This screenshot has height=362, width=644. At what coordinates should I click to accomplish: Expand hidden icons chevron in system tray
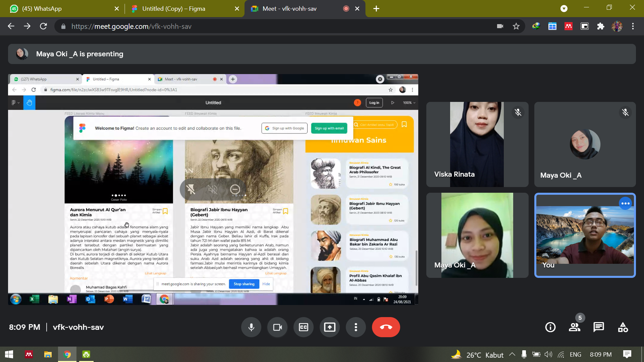pyautogui.click(x=512, y=354)
